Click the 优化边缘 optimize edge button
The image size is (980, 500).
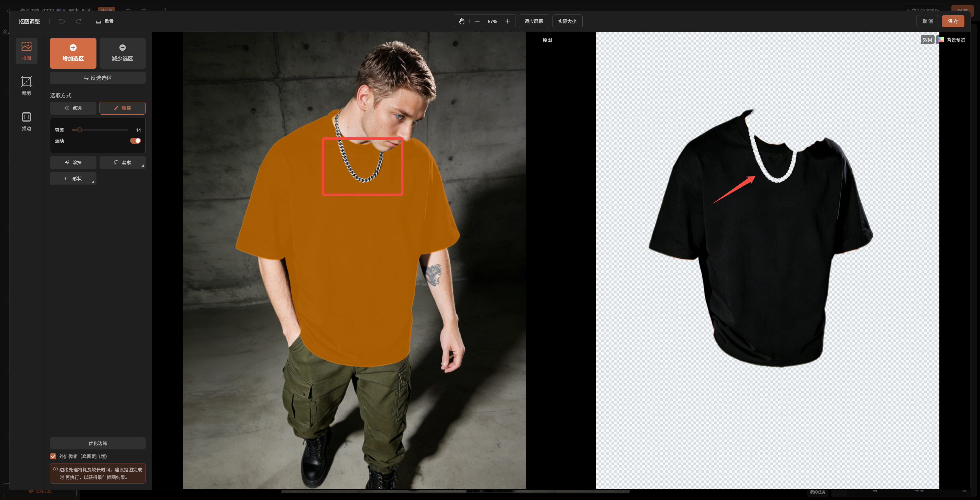coord(98,444)
